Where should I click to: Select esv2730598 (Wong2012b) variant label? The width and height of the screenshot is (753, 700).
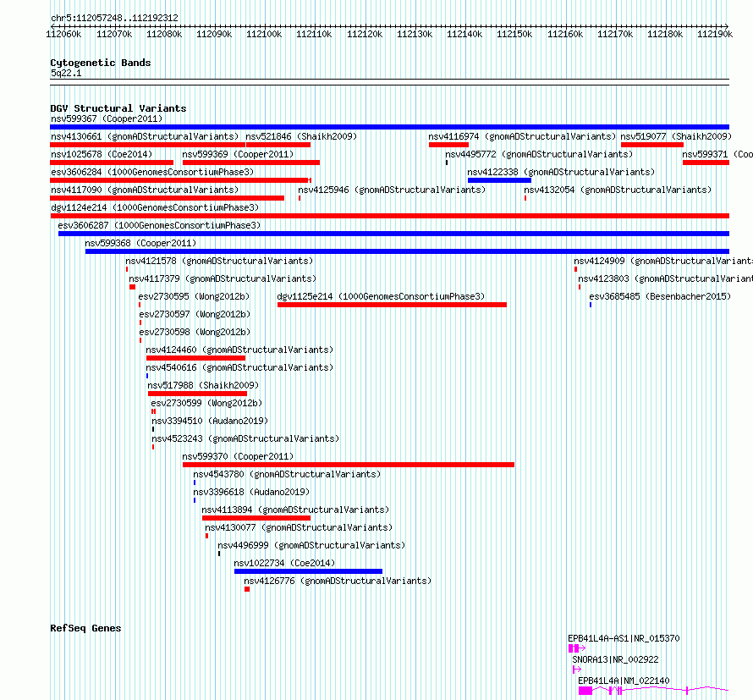click(x=195, y=332)
